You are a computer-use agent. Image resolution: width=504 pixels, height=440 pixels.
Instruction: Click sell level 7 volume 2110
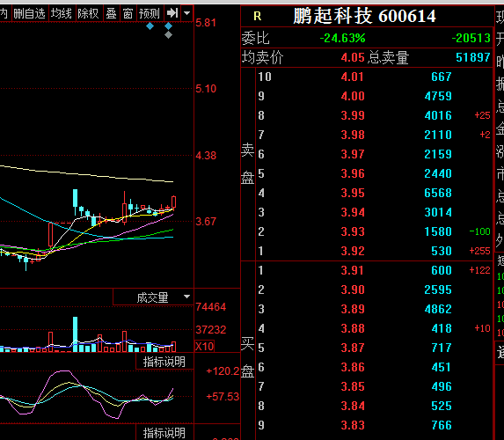438,135
